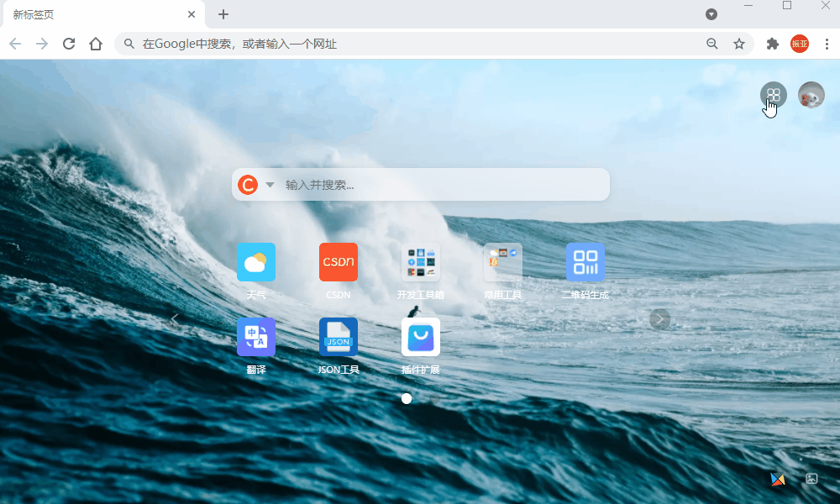Launch the 开发工具箱 developer toolbox

tap(421, 262)
